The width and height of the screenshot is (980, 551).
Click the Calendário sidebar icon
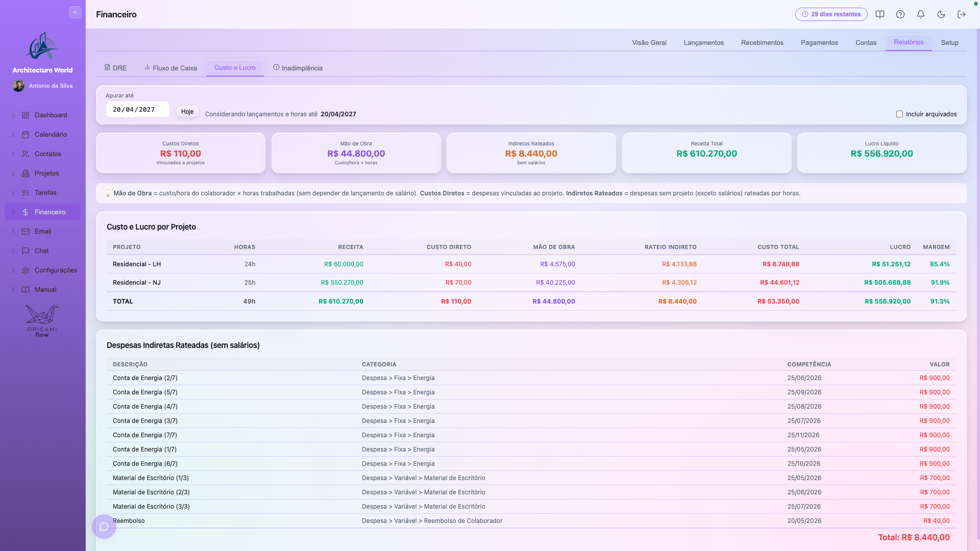tap(26, 135)
